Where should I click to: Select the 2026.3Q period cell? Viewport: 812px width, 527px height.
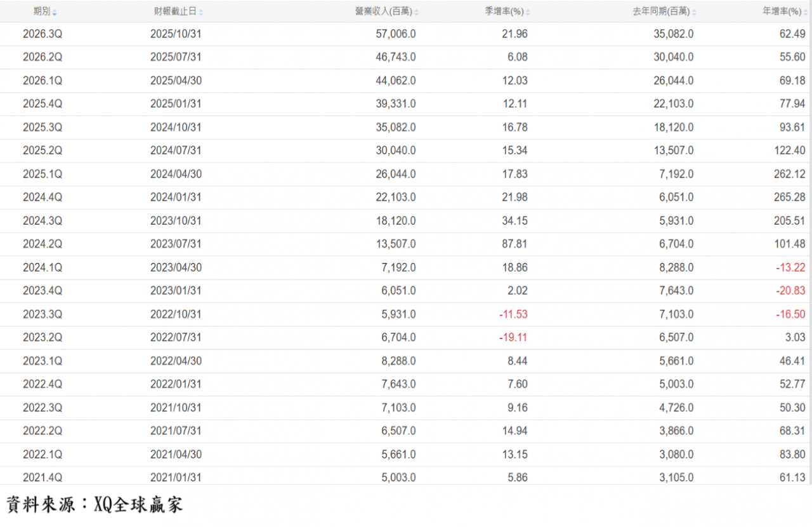pyautogui.click(x=43, y=34)
